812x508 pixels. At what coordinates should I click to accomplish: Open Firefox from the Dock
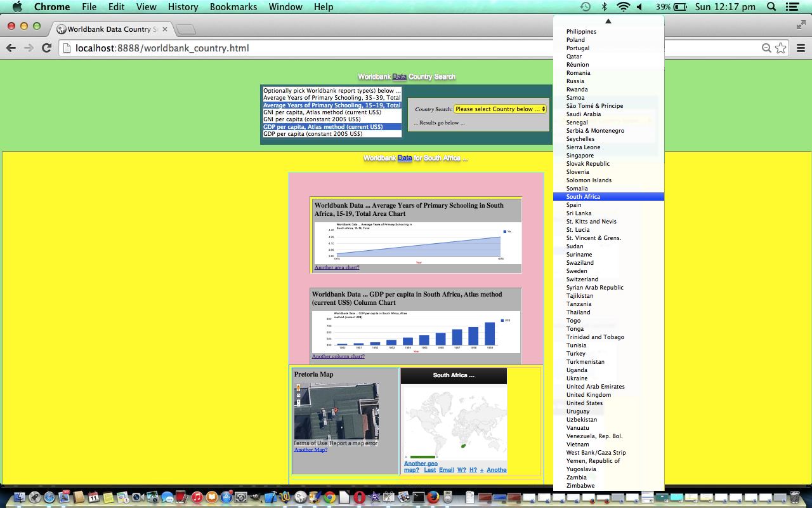[x=433, y=498]
